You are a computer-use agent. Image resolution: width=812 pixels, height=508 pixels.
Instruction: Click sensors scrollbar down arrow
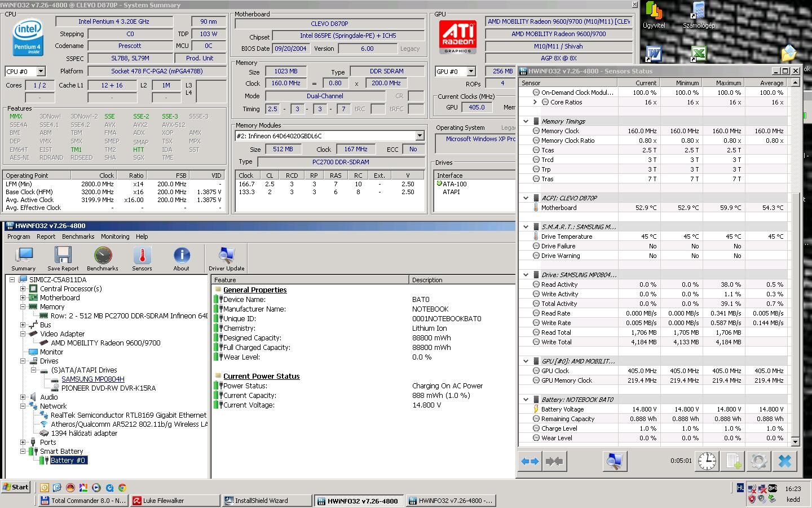pyautogui.click(x=796, y=441)
